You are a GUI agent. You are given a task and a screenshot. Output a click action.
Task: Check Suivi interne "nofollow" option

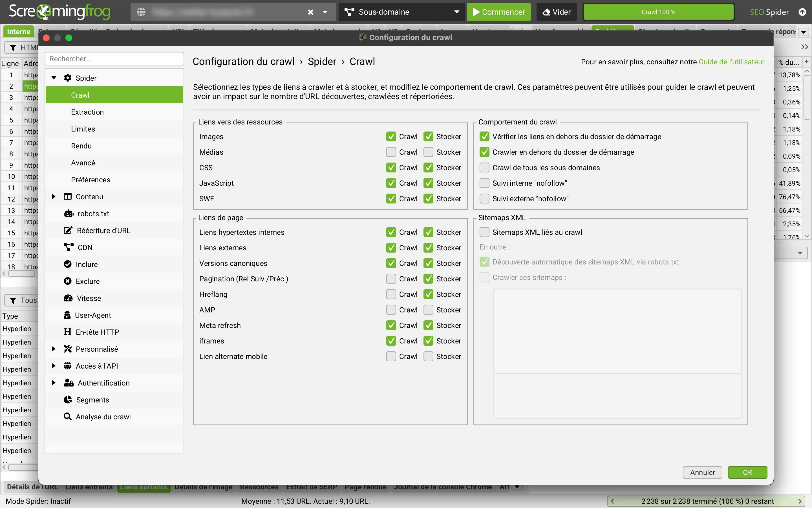[x=484, y=183]
